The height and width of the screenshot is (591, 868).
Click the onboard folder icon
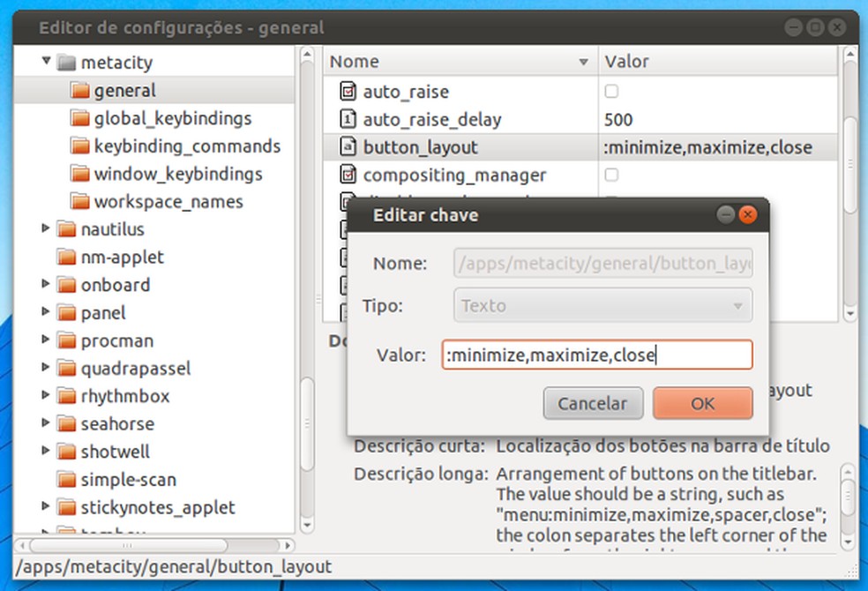[x=66, y=284]
